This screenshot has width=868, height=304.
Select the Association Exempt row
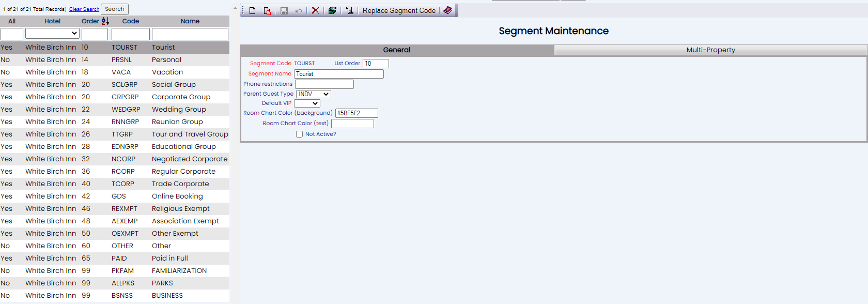115,221
